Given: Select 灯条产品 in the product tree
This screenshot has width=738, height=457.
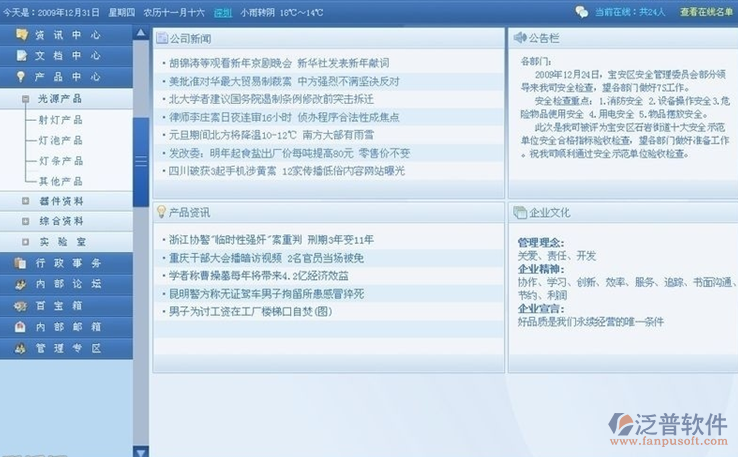Looking at the screenshot, I should [60, 161].
